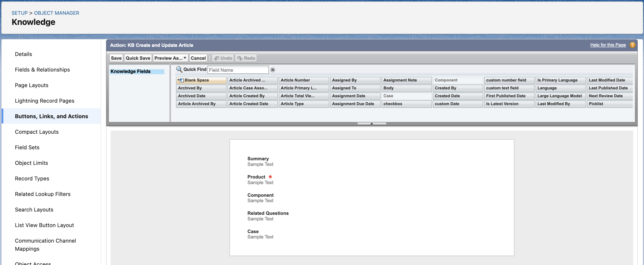
Task: Clear Quick Find with the X icon
Action: 273,70
